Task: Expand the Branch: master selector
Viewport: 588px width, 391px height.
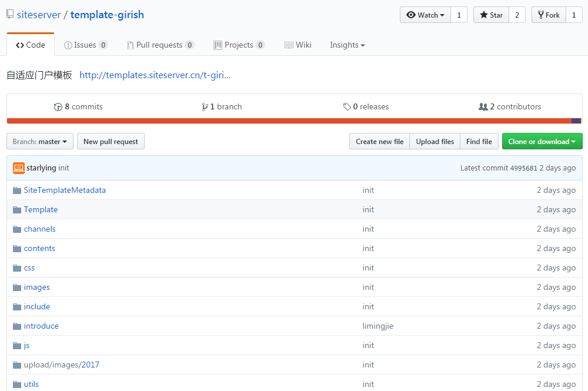Action: click(x=40, y=142)
